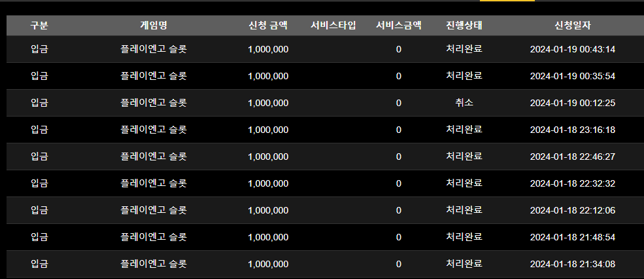Click the 게임명 column header
The width and height of the screenshot is (644, 279).
pyautogui.click(x=154, y=26)
